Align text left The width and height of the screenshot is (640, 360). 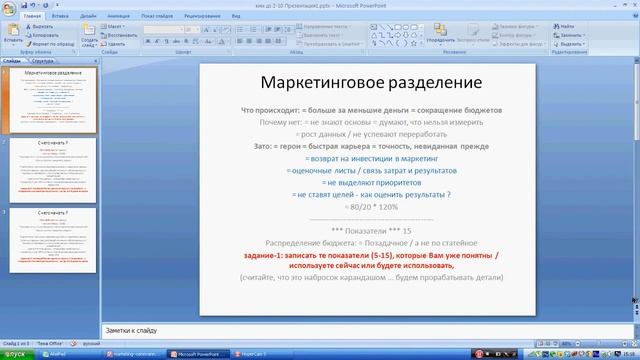pyautogui.click(x=240, y=41)
